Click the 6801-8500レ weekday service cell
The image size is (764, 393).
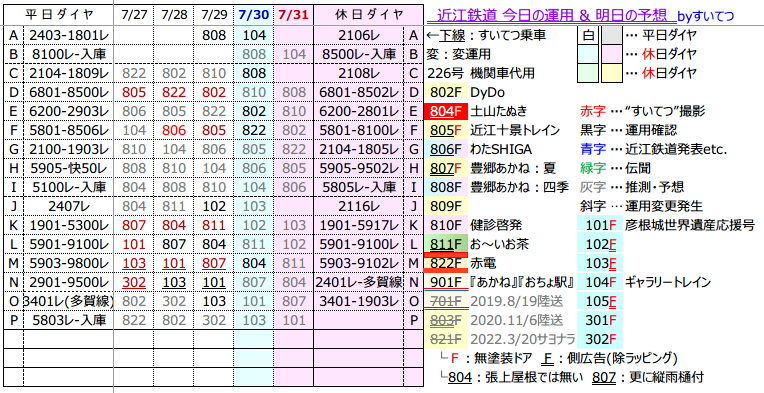[68, 92]
